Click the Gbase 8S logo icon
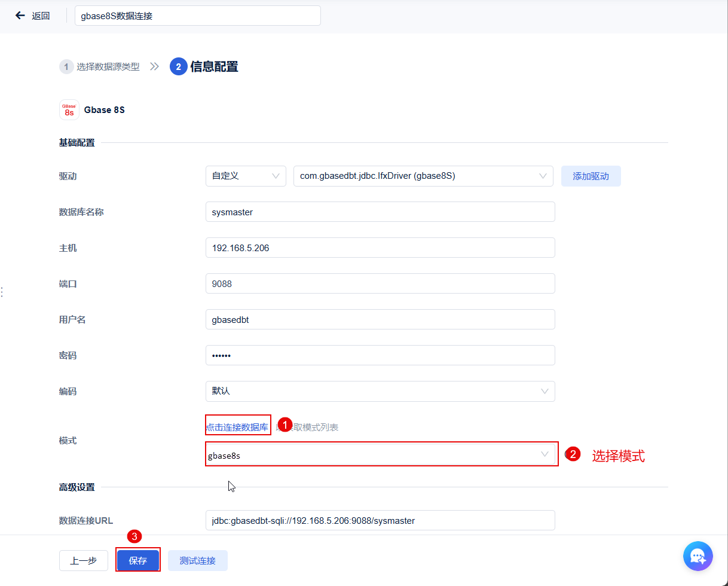 tap(69, 110)
